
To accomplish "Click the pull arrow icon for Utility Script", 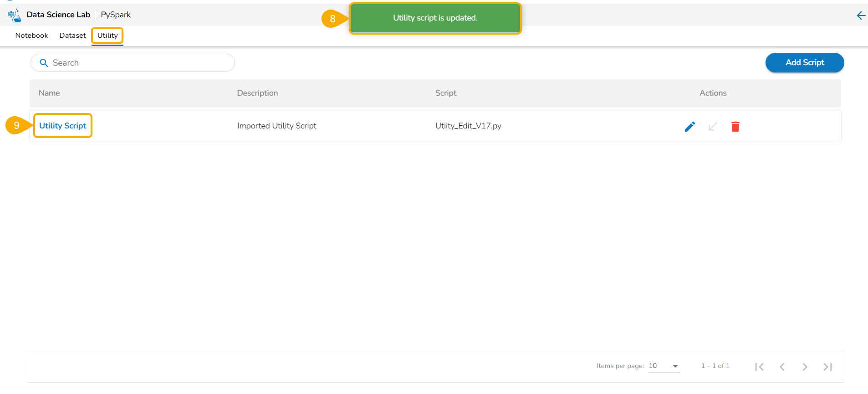I will [713, 127].
